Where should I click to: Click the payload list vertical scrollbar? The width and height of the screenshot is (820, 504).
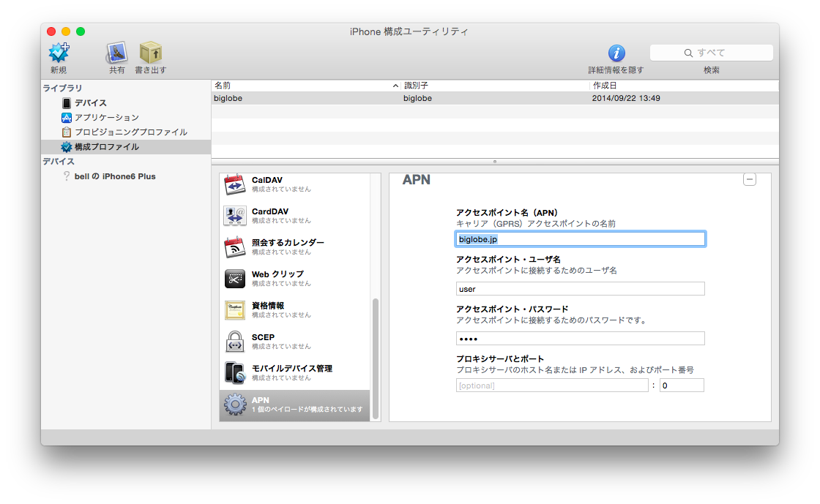click(375, 359)
